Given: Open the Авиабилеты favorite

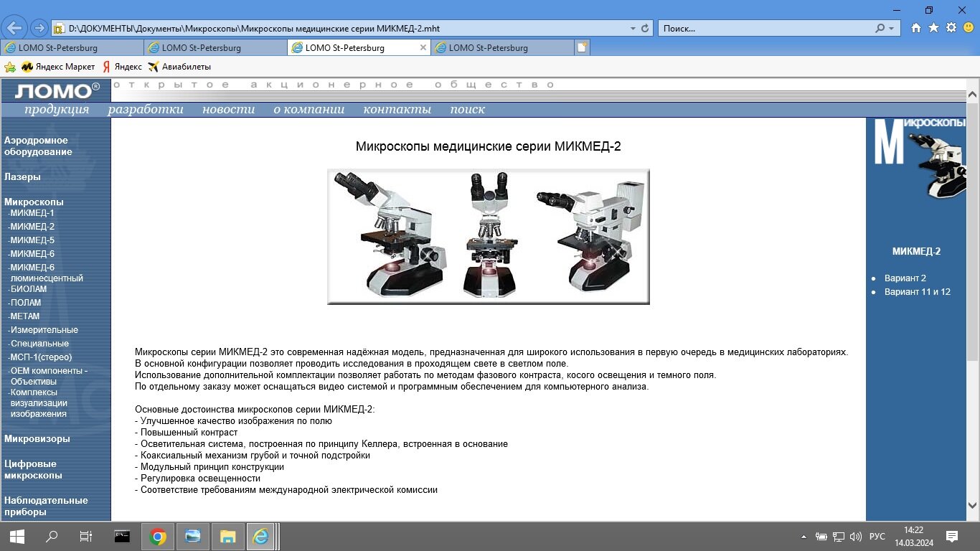Looking at the screenshot, I should pyautogui.click(x=179, y=67).
